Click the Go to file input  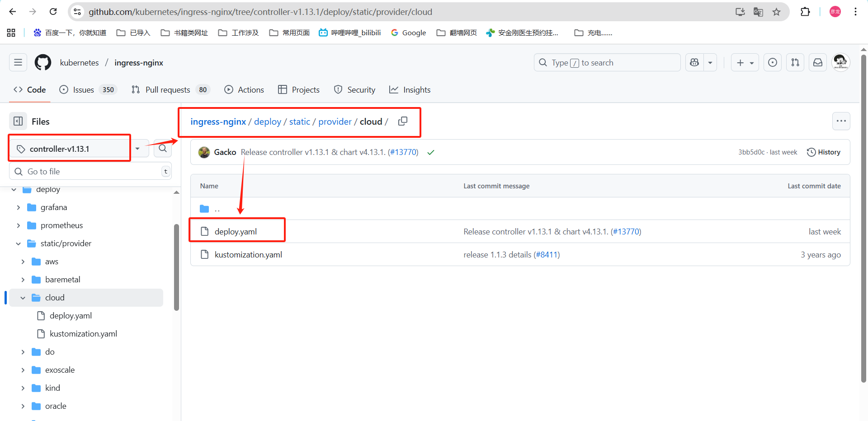coord(90,171)
